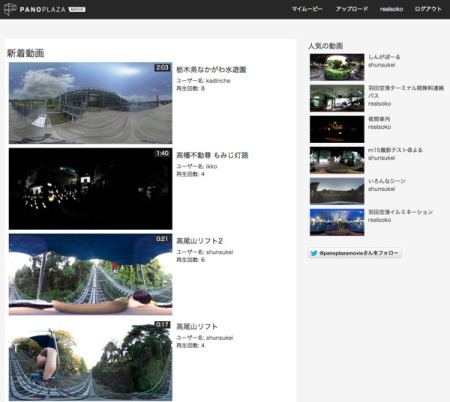This screenshot has width=450, height=402.
Task: Click the 夜間車内 title link
Action: (379, 119)
